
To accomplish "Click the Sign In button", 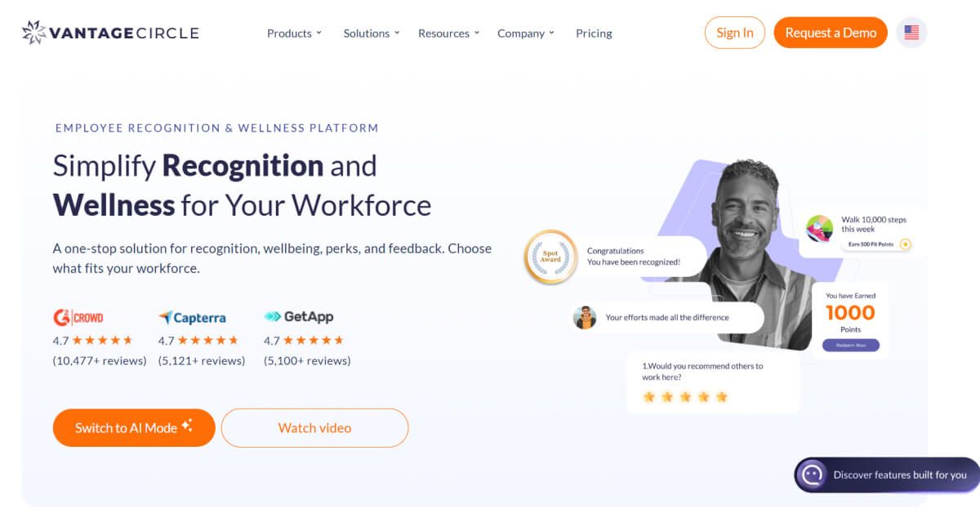I will [x=734, y=33].
